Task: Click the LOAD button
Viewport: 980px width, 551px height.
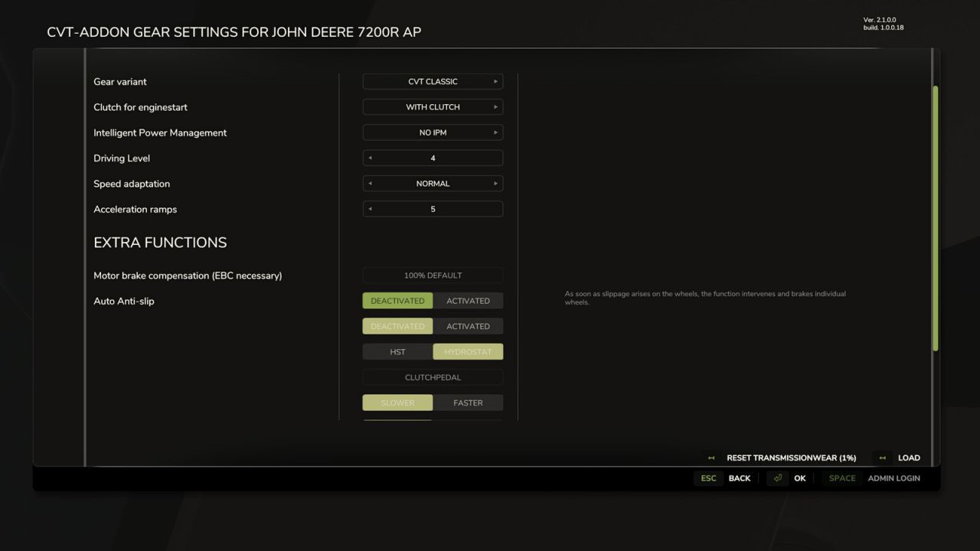Action: click(x=909, y=457)
